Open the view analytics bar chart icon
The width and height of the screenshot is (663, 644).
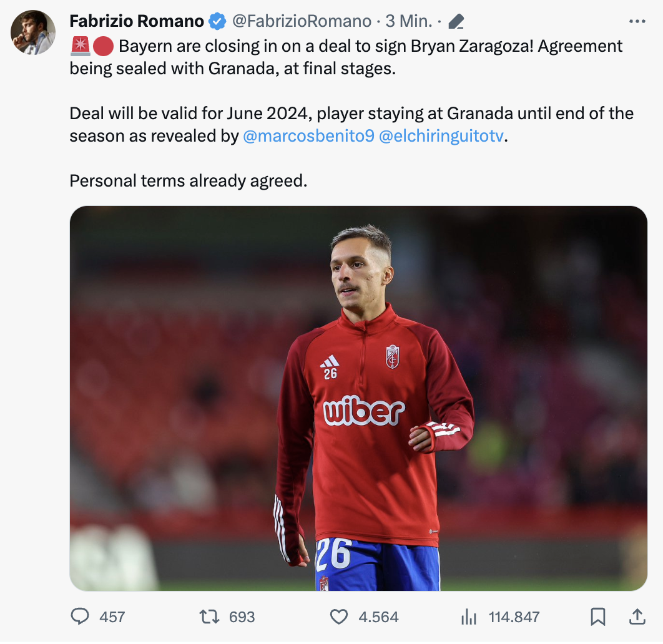pyautogui.click(x=468, y=617)
